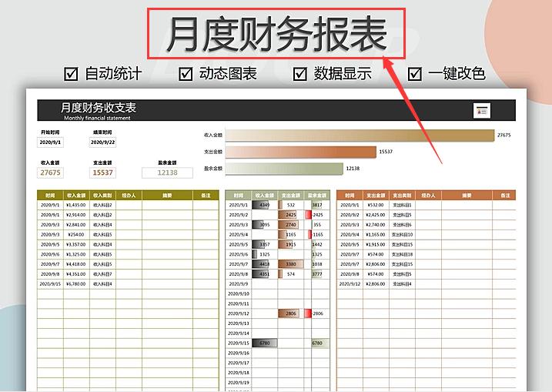
Task: Select the 2020/9/10 row in middle table
Action: click(x=277, y=293)
